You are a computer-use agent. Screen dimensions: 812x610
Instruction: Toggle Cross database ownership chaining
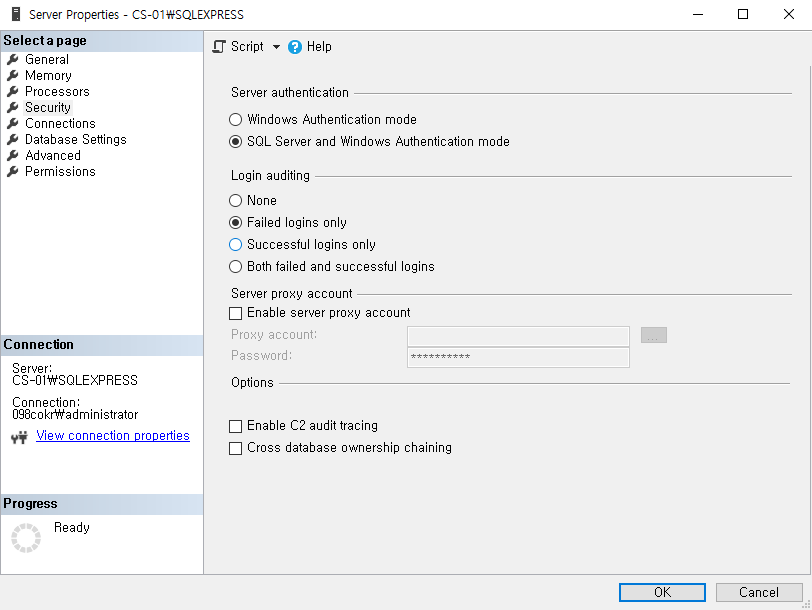[236, 448]
